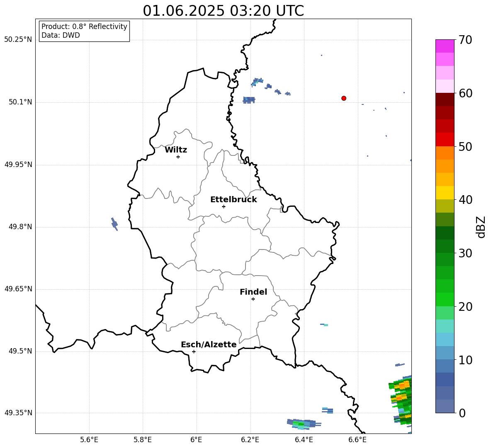Click the bright red colorbar segment near 50

[x=445, y=140]
